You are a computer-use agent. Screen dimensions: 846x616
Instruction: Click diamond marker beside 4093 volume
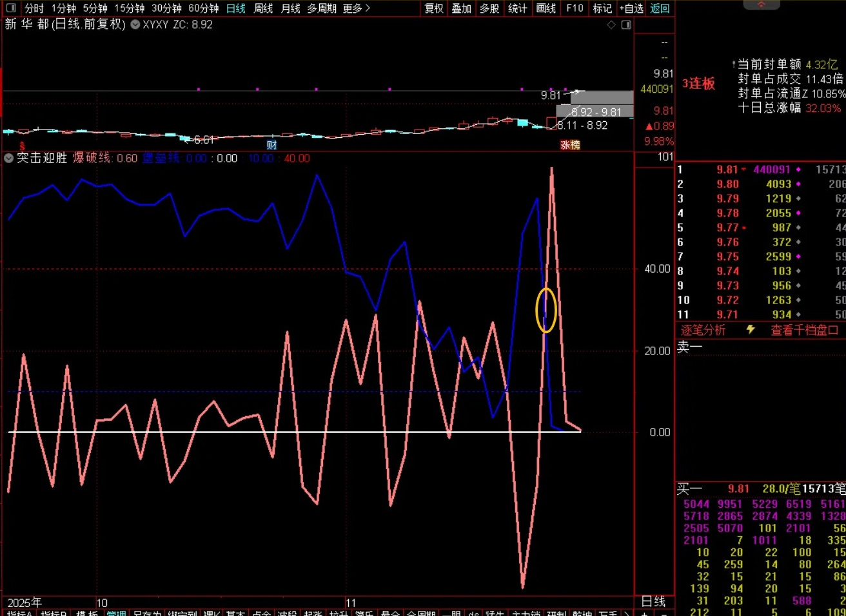[x=798, y=184]
